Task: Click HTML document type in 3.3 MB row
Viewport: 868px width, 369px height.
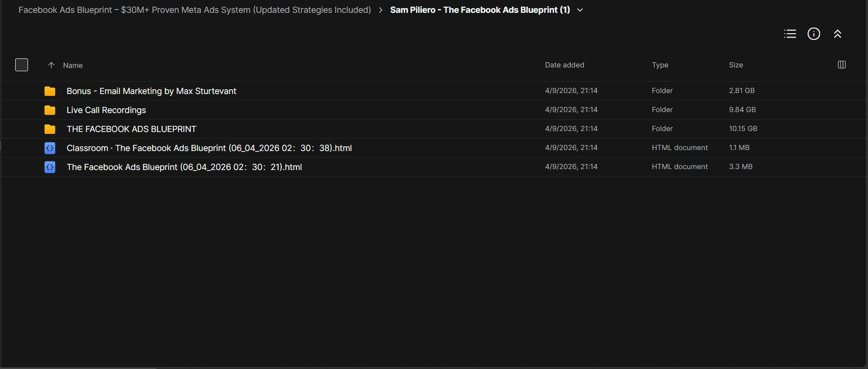Action: coord(679,167)
